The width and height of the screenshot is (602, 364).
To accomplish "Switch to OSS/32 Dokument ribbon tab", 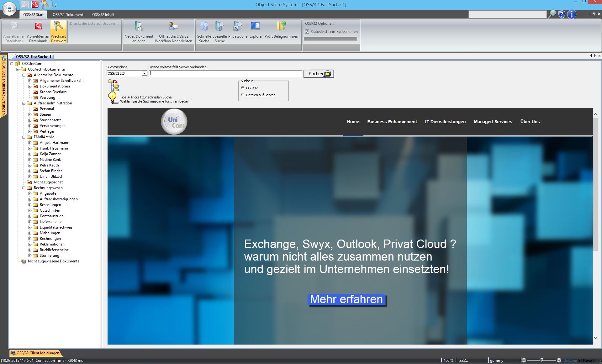I will (68, 15).
